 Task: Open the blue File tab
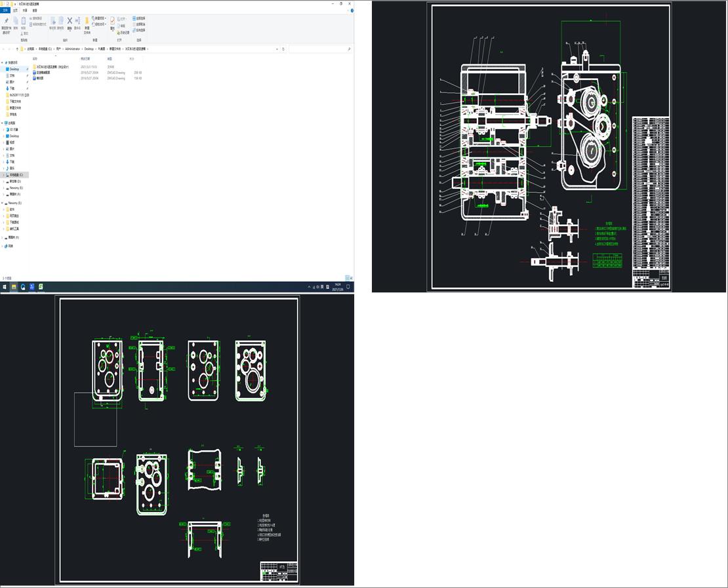coord(5,10)
